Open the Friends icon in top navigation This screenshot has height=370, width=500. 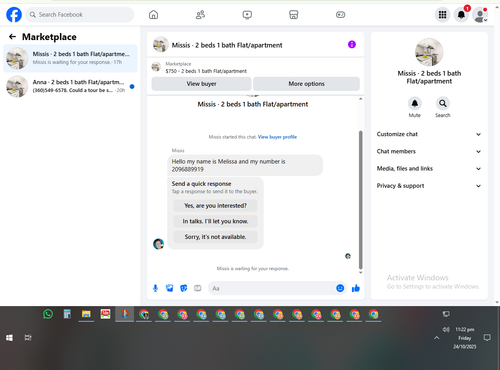(200, 15)
